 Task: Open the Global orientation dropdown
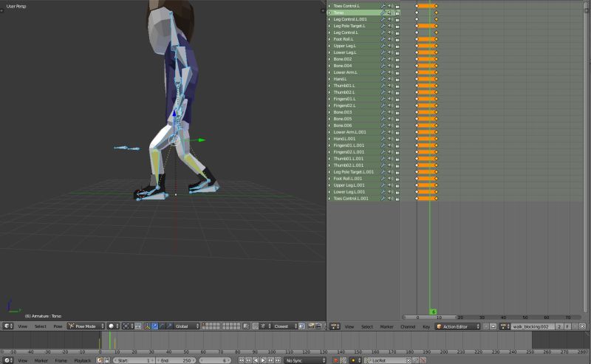188,326
